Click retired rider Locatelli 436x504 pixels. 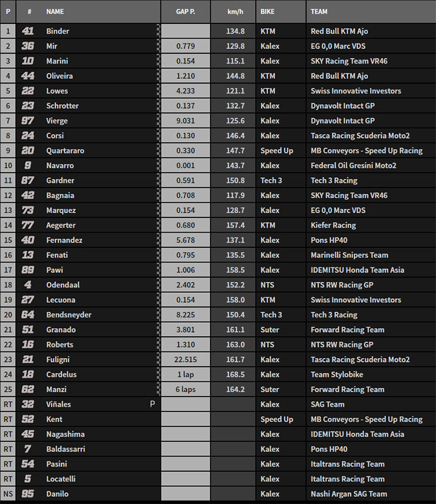click(x=61, y=479)
